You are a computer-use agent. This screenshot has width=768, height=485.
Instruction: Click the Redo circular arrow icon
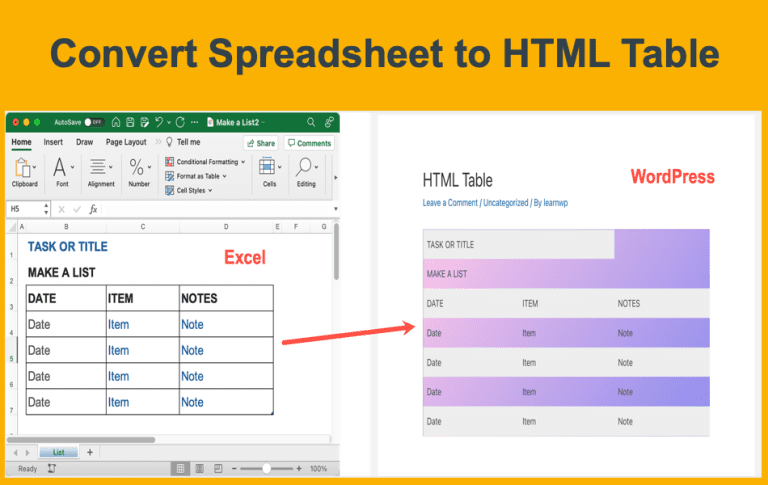click(x=180, y=122)
